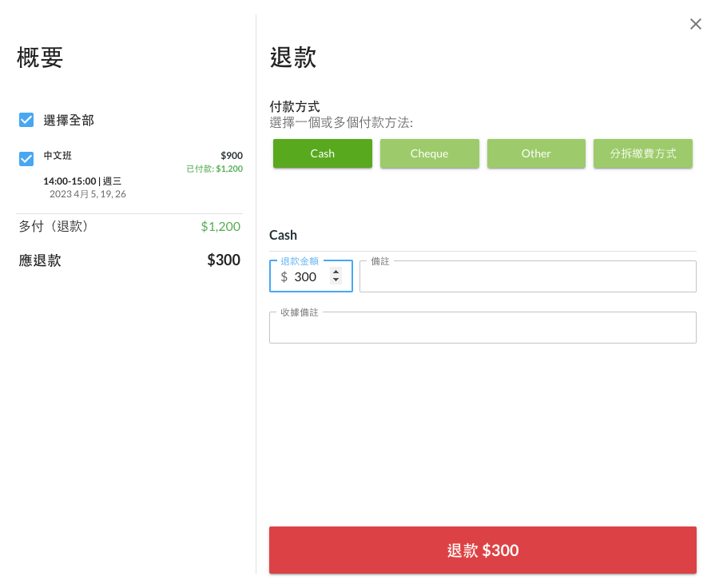Pick the Other payment method

536,153
